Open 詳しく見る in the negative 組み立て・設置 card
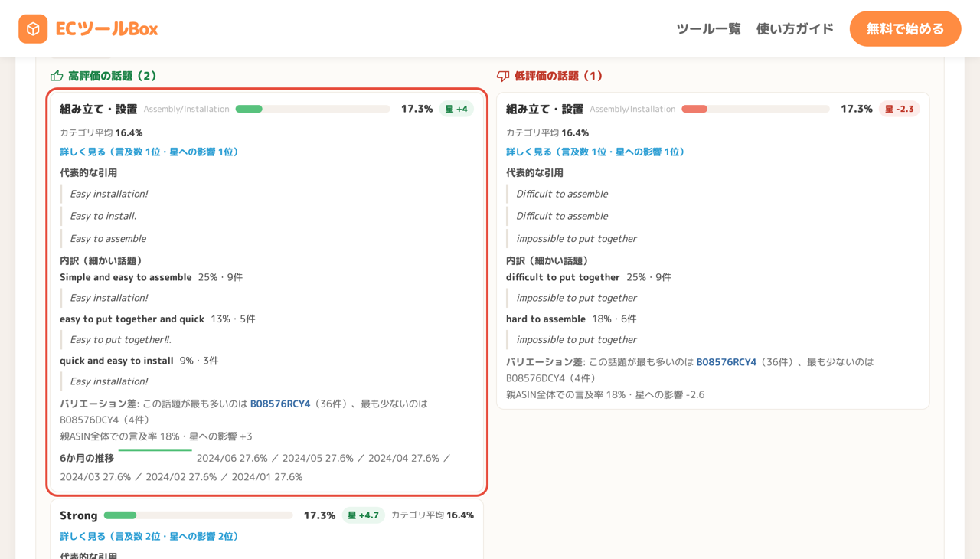This screenshot has height=559, width=980. (x=596, y=152)
